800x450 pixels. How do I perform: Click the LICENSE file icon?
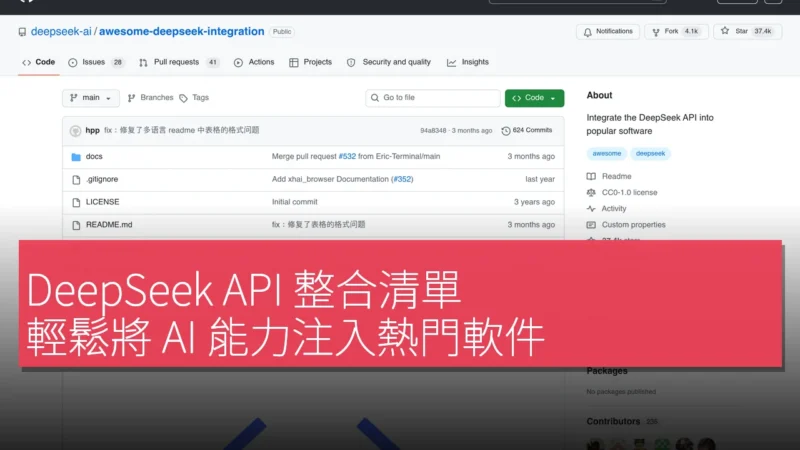click(x=76, y=203)
